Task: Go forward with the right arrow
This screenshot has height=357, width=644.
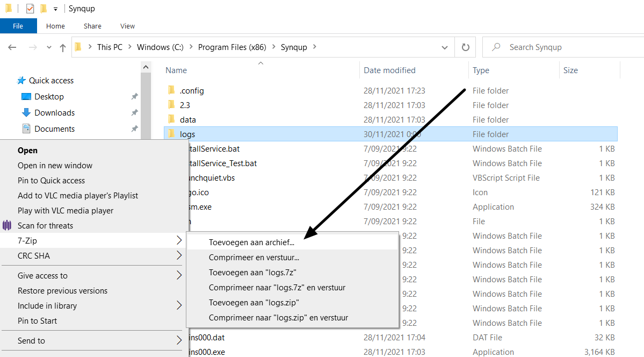Action: point(33,47)
